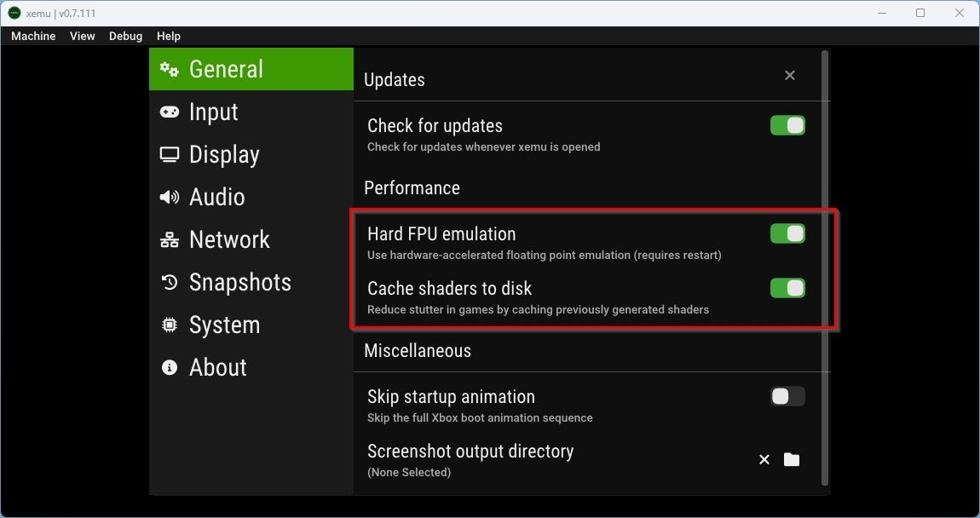
Task: Disable Check for updates
Action: (787, 125)
